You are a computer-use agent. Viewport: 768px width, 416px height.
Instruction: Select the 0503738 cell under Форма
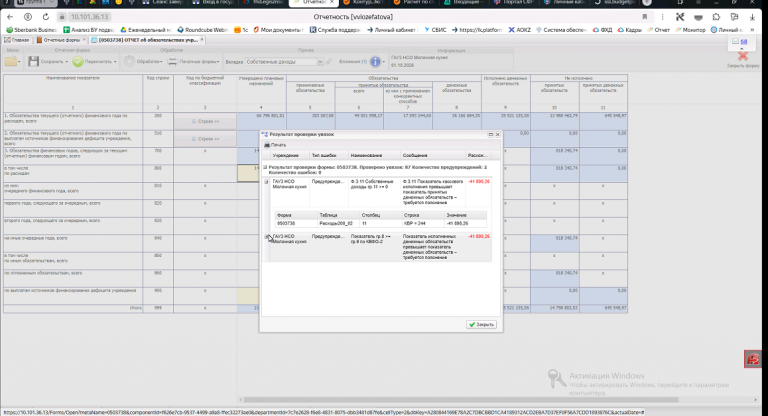click(296, 223)
